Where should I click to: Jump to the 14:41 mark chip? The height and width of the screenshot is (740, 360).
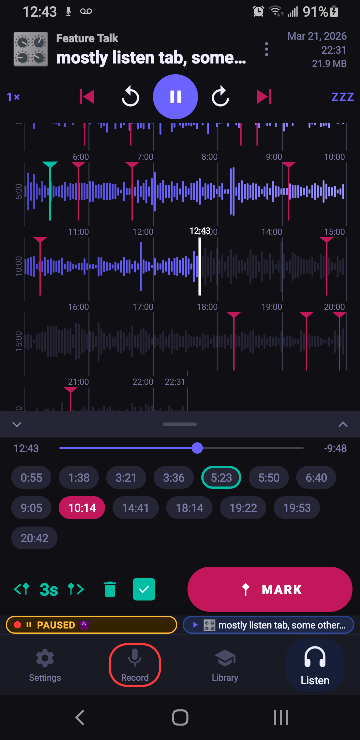135,508
